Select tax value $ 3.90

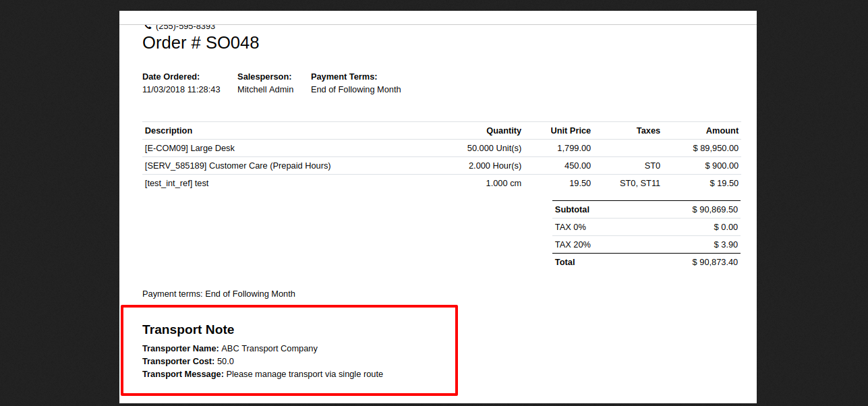click(x=726, y=245)
